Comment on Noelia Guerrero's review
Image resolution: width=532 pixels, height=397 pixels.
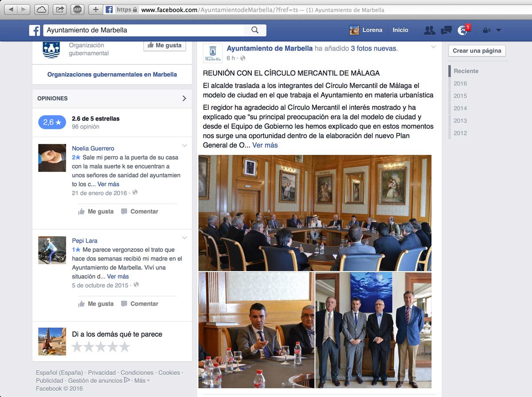pyautogui.click(x=140, y=212)
